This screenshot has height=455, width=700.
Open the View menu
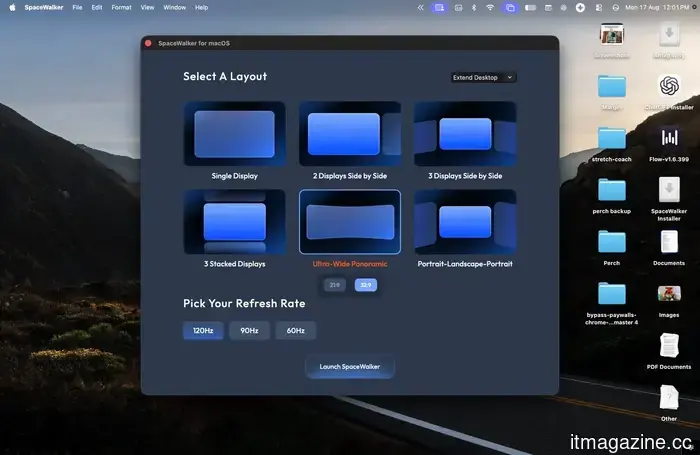147,7
